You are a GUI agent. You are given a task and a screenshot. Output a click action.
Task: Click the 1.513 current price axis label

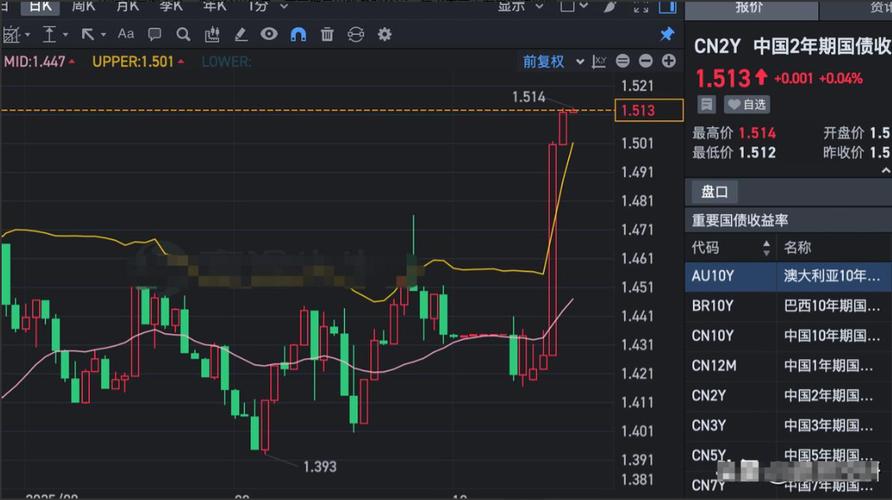click(649, 111)
